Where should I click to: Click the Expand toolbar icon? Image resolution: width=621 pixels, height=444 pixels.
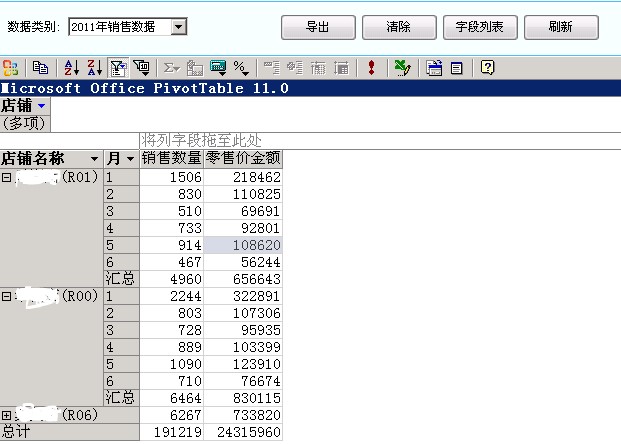295,68
